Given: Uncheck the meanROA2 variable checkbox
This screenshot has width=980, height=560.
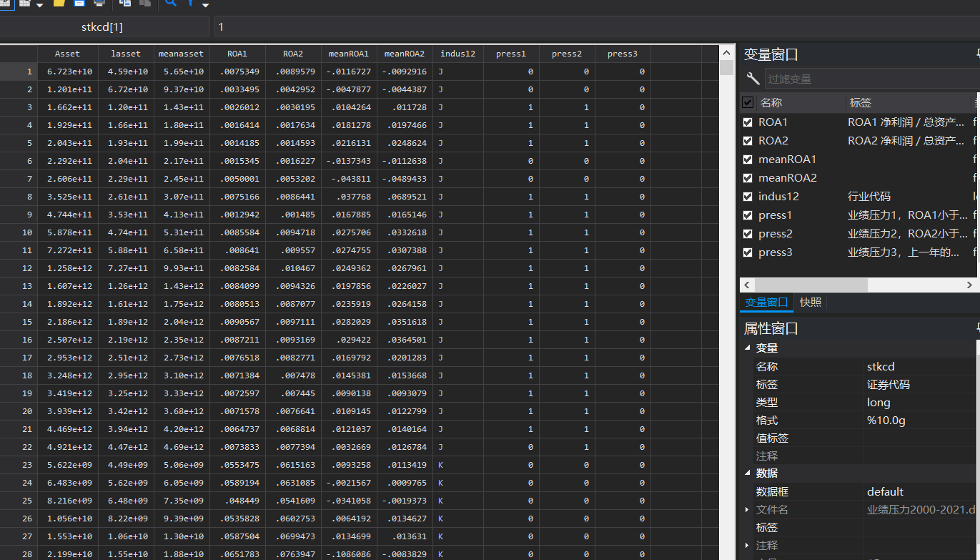Looking at the screenshot, I should (x=748, y=178).
